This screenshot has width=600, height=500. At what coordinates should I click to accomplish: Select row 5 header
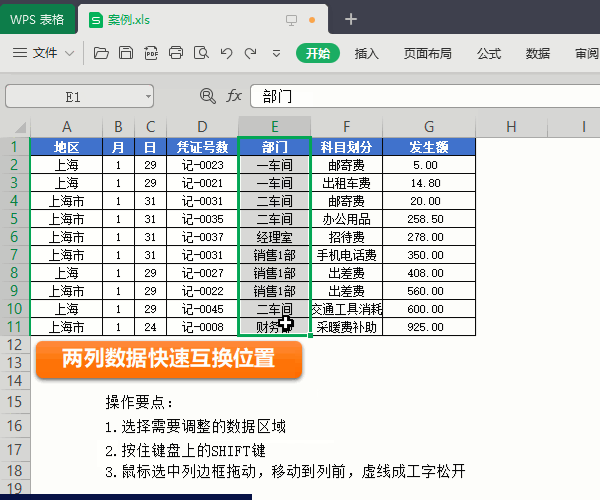(x=15, y=219)
